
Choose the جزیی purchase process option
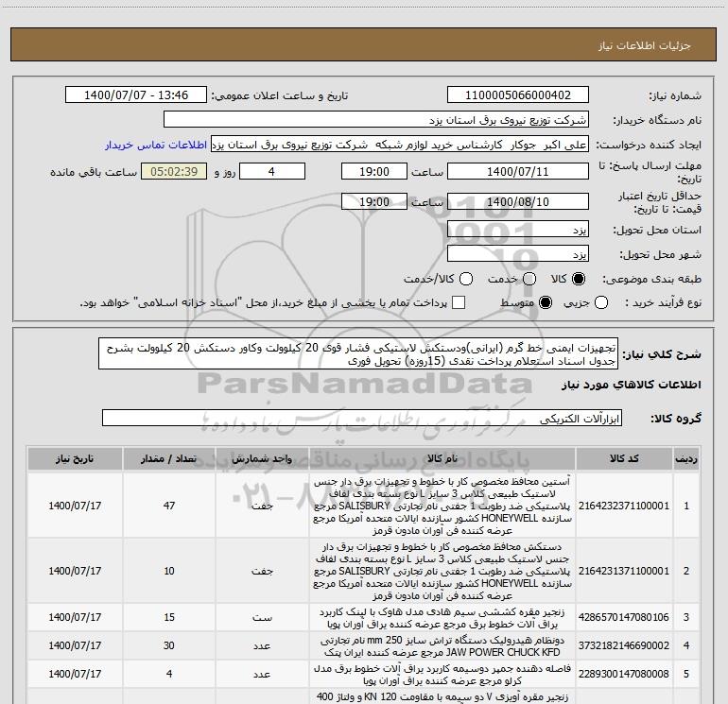coord(601,302)
